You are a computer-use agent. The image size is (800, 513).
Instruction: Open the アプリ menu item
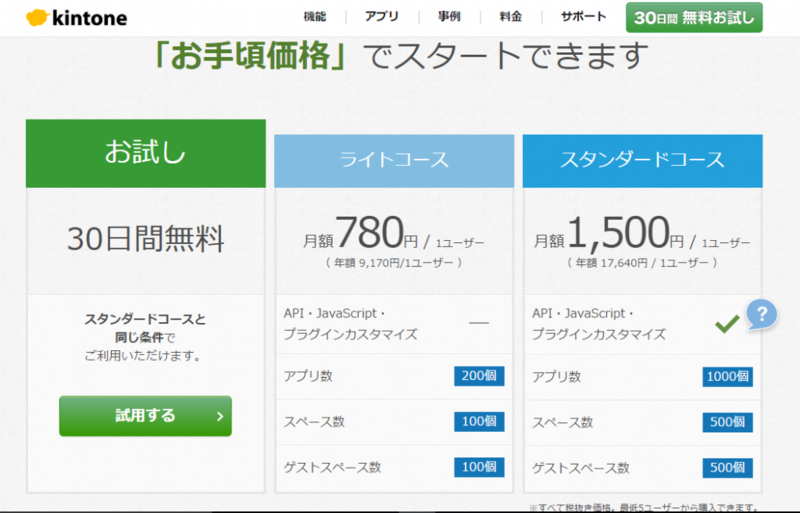(382, 17)
